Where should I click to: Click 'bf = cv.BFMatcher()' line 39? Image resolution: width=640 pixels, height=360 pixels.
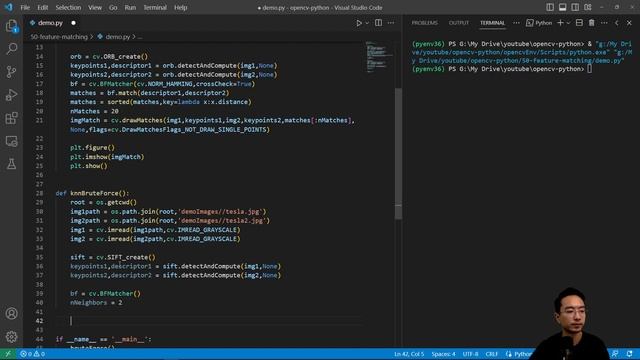pos(105,293)
